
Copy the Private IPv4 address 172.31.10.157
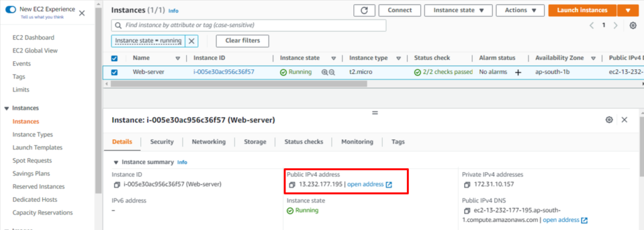coord(467,185)
